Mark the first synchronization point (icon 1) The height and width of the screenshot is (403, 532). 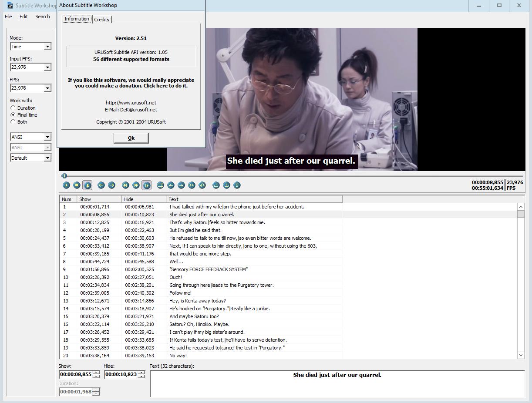pyautogui.click(x=216, y=185)
